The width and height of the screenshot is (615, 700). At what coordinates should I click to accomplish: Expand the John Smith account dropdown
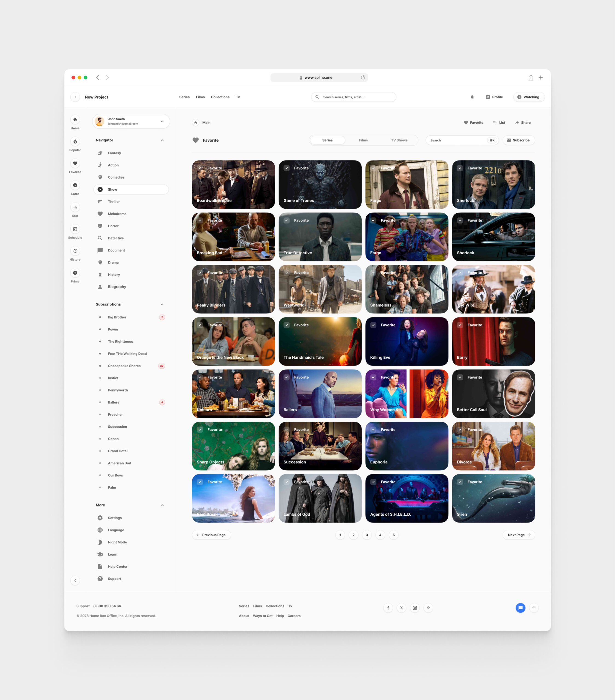click(162, 121)
